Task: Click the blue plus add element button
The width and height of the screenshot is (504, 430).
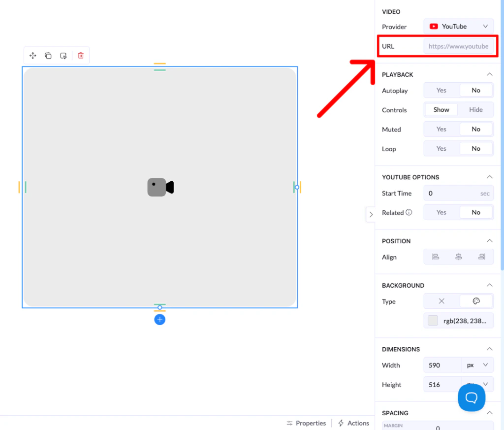Action: pyautogui.click(x=160, y=320)
